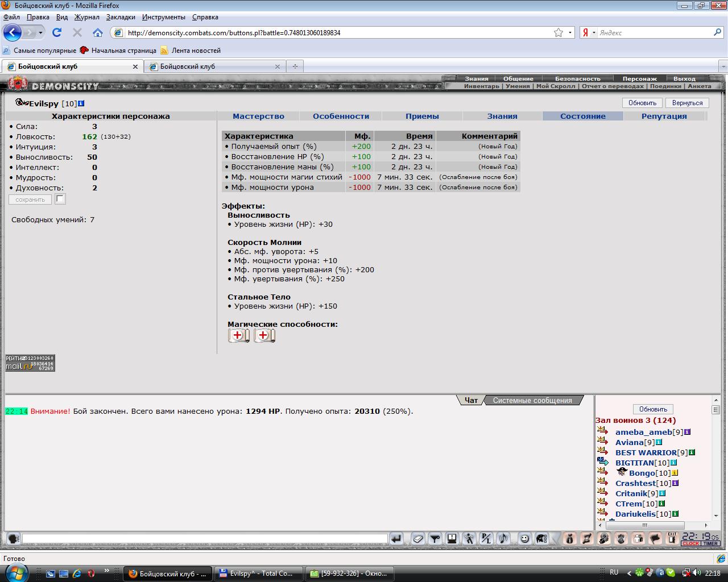This screenshot has height=582, width=728.
Task: Bookmark this page with the star icon
Action: 559,32
